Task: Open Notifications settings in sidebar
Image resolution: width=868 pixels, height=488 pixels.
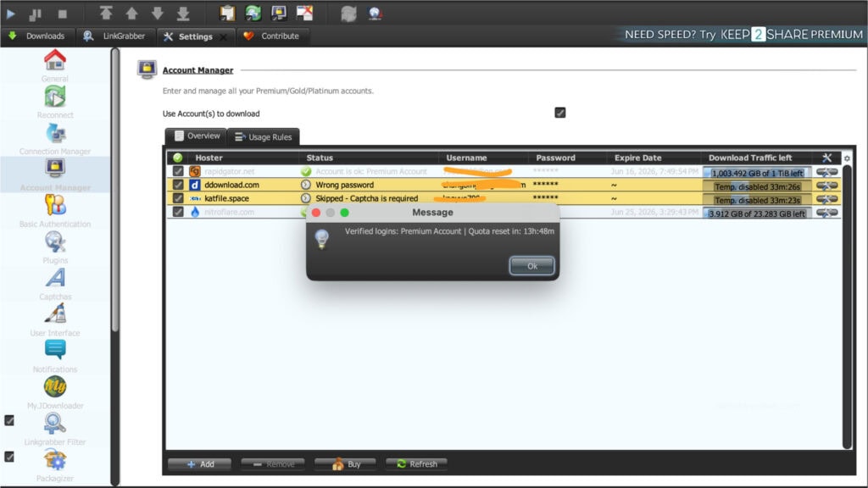Action: (55, 357)
